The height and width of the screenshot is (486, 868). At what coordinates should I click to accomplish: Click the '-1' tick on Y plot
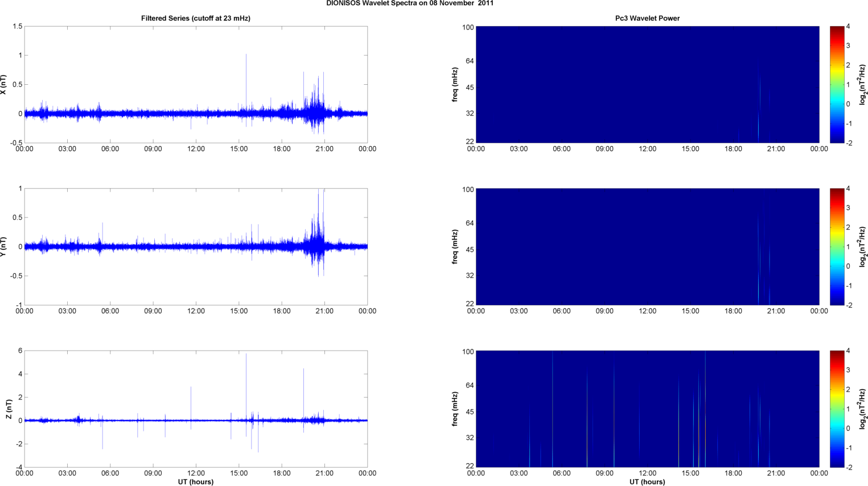pos(19,305)
